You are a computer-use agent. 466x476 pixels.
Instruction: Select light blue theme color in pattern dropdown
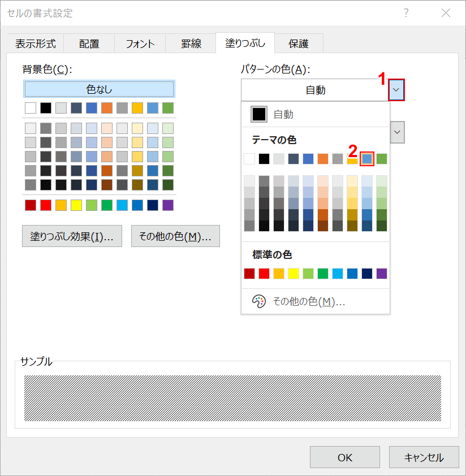point(367,159)
